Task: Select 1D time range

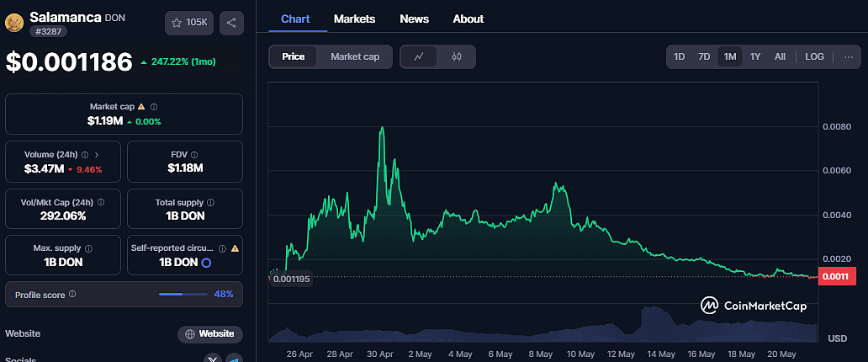Action: click(680, 56)
